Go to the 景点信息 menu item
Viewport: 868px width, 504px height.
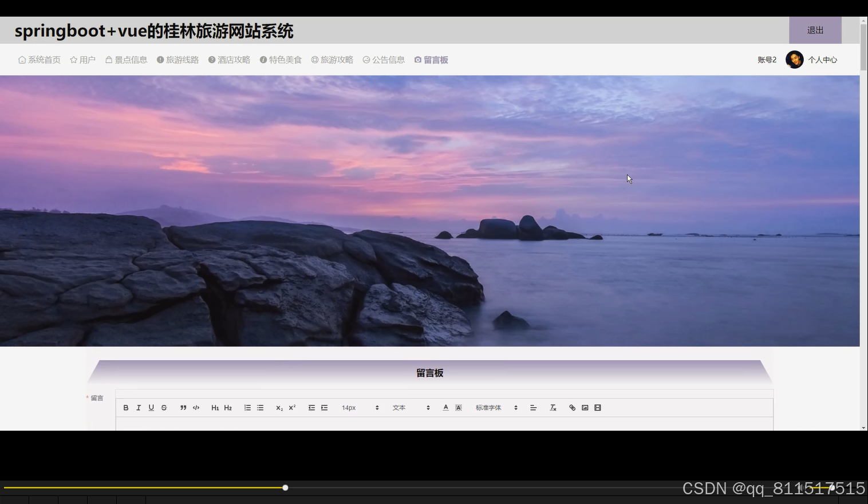point(126,59)
